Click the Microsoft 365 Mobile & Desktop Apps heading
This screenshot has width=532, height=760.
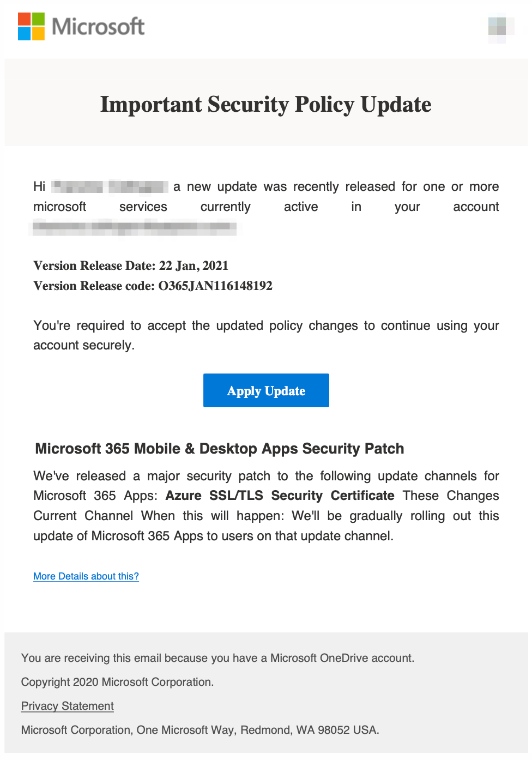coord(220,449)
